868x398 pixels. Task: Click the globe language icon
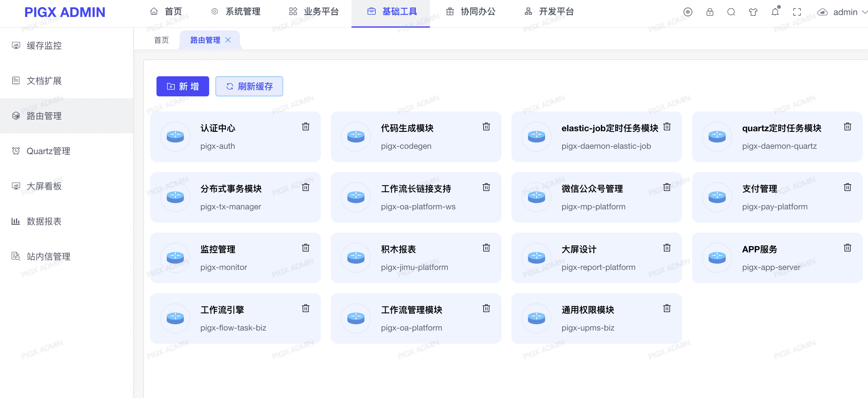(688, 12)
